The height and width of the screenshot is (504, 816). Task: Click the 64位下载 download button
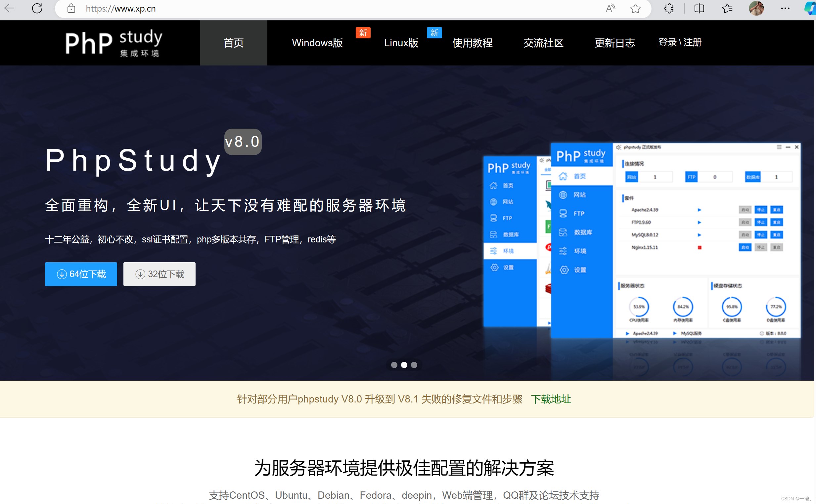(x=81, y=274)
